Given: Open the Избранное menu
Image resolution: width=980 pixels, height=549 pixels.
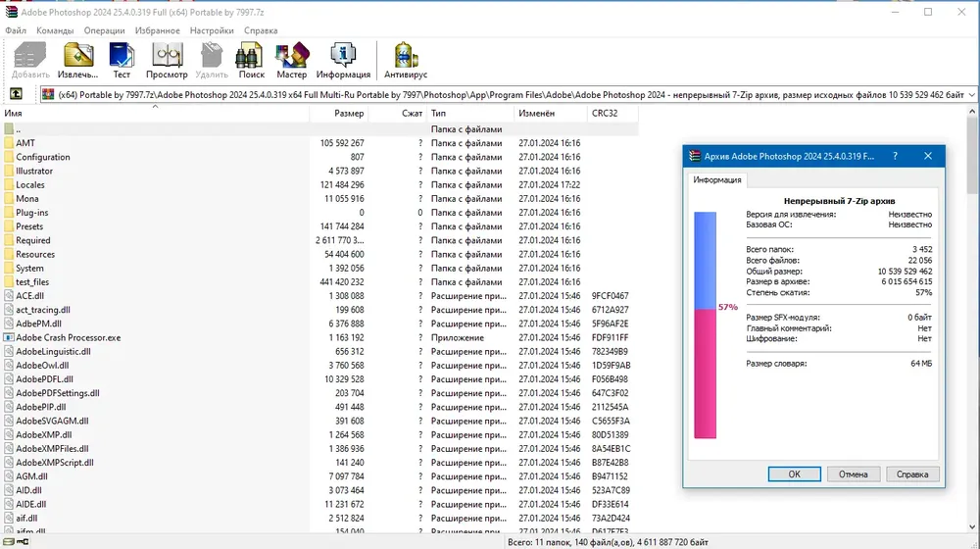Looking at the screenshot, I should tap(158, 30).
